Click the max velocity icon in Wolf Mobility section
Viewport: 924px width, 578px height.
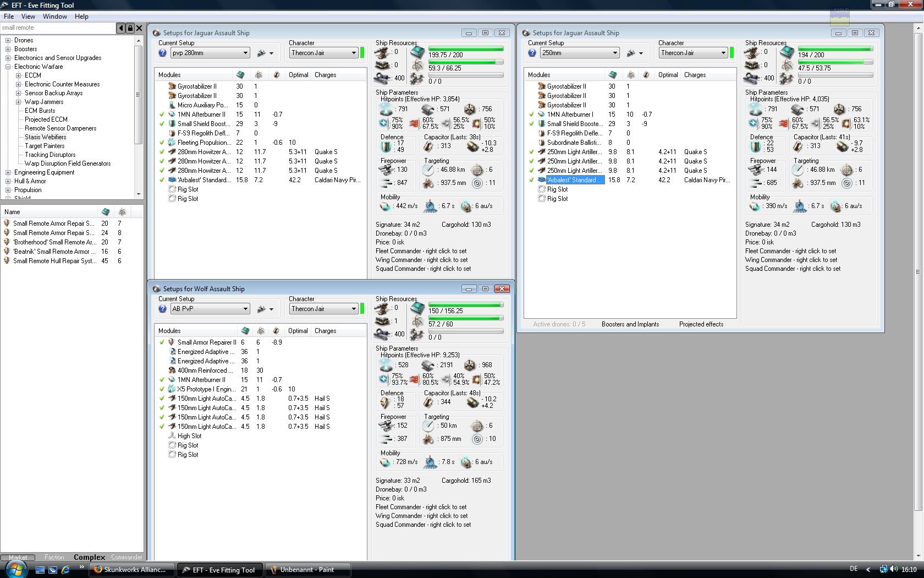386,462
